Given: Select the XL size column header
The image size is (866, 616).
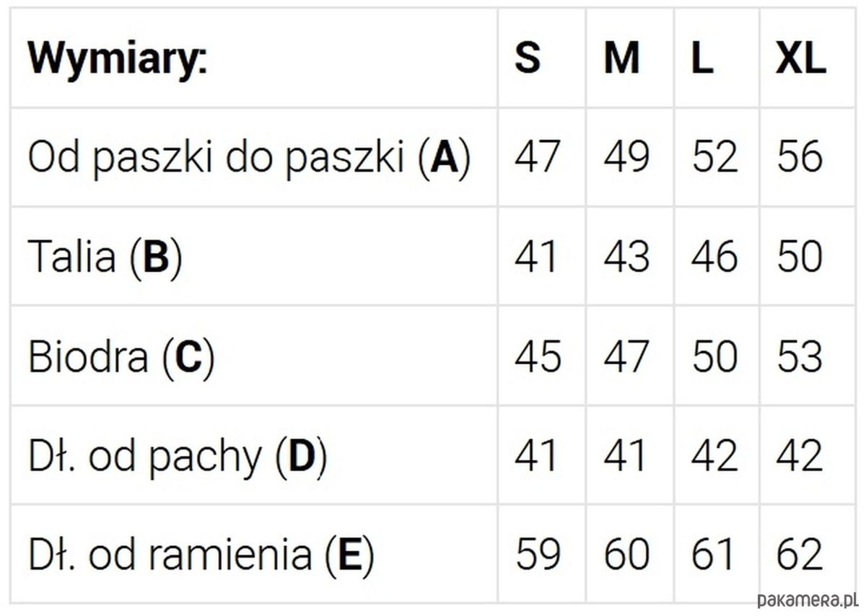Looking at the screenshot, I should pyautogui.click(x=800, y=58).
